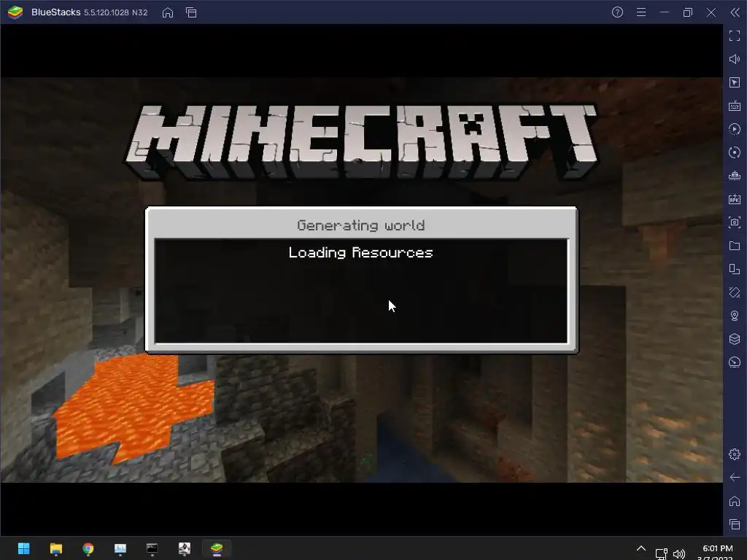Close the BlueStacks window
This screenshot has height=560, width=747.
tap(711, 12)
